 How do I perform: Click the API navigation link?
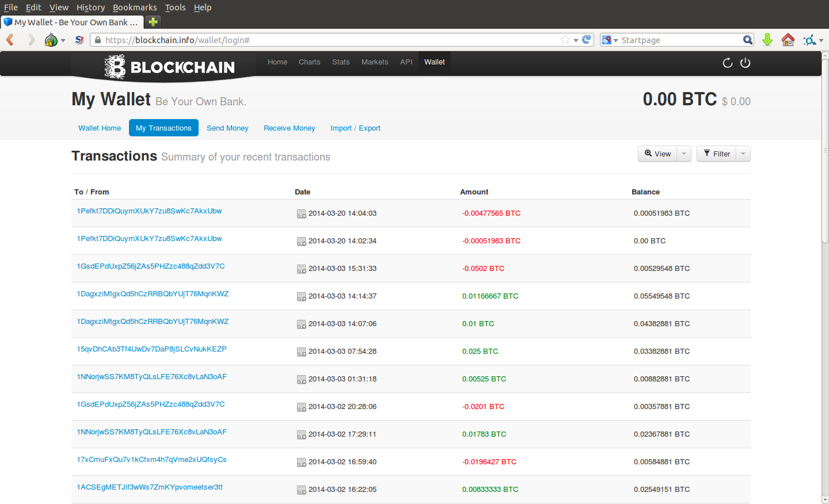[x=406, y=62]
